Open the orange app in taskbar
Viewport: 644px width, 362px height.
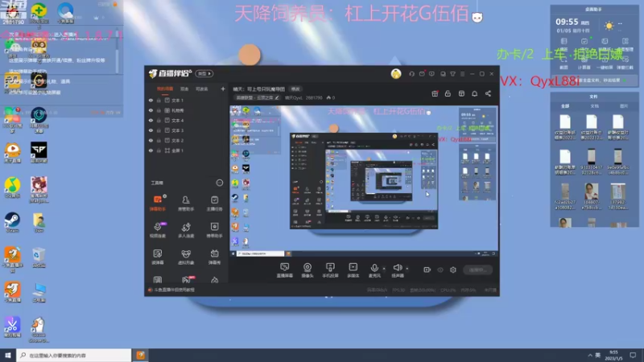pyautogui.click(x=140, y=355)
